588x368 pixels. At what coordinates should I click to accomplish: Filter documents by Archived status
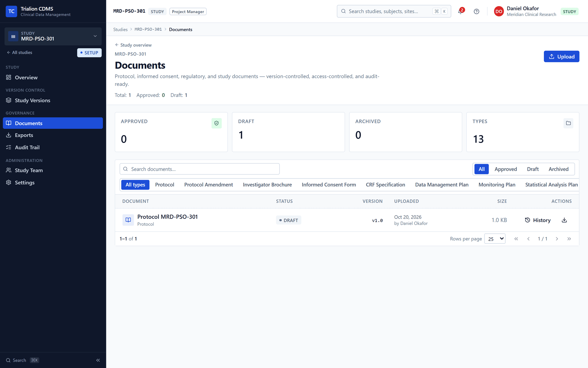pyautogui.click(x=558, y=169)
